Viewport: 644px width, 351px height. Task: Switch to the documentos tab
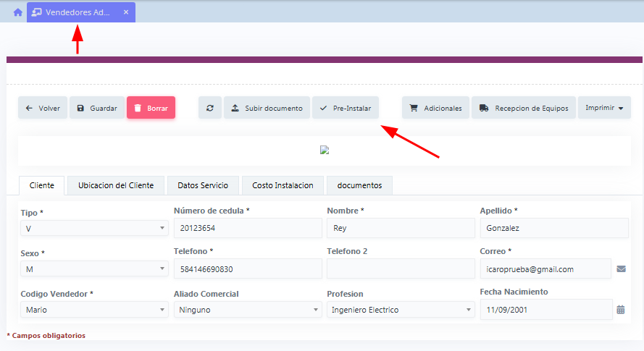point(360,185)
